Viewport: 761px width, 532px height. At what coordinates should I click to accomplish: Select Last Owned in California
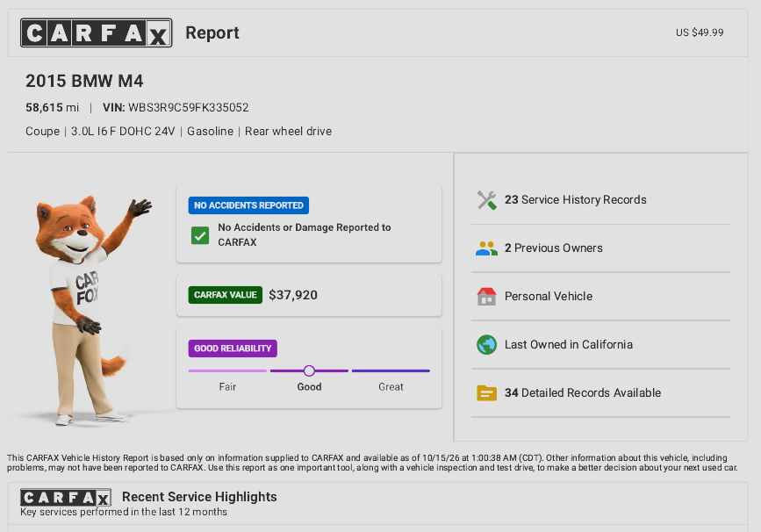[x=600, y=345]
